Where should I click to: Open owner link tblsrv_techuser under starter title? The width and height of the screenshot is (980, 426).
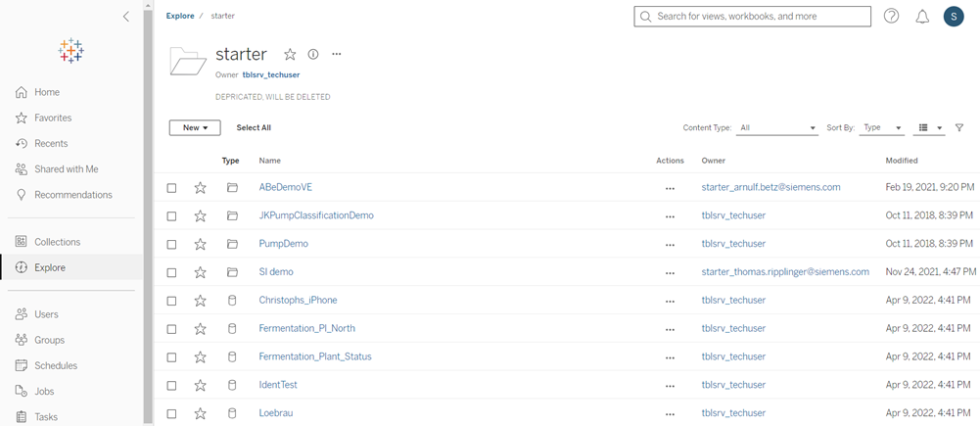[x=271, y=74]
